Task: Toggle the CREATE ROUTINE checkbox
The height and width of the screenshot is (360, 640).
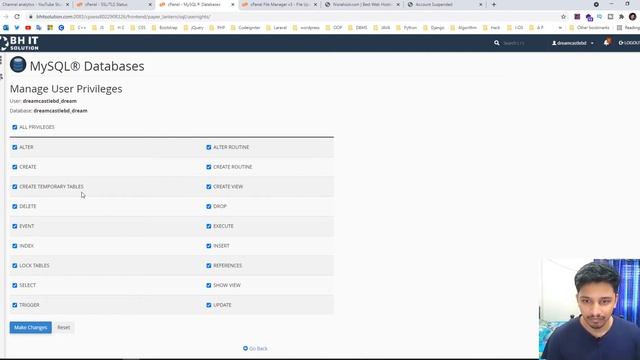Action: tap(209, 167)
